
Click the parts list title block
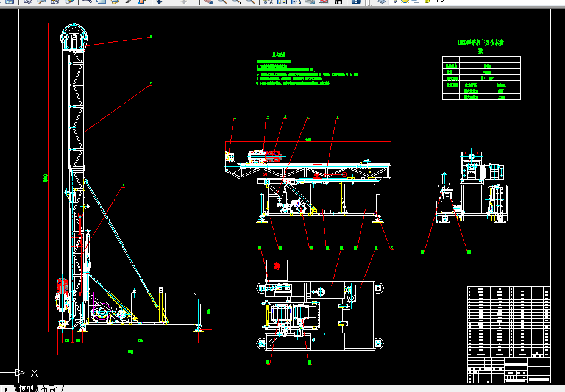coord(509,334)
